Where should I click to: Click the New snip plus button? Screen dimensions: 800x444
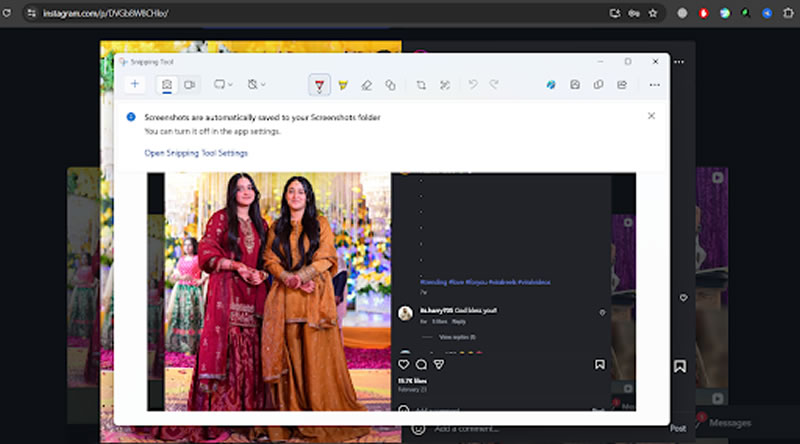(x=135, y=85)
